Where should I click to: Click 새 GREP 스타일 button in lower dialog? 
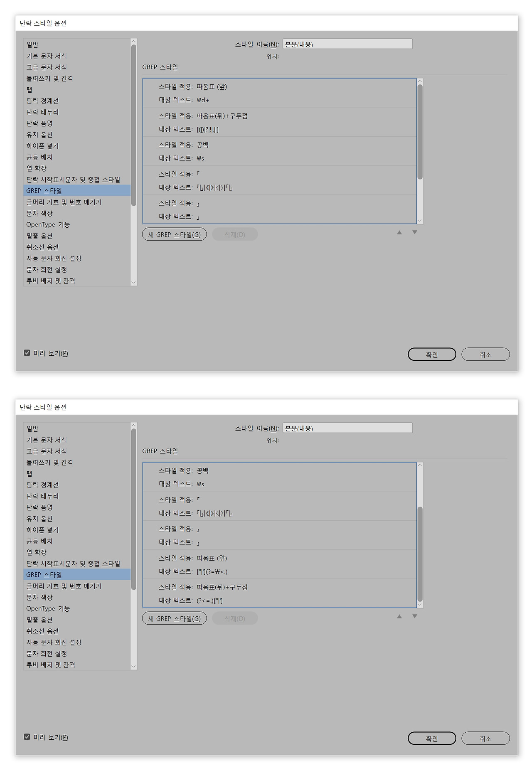click(x=175, y=618)
